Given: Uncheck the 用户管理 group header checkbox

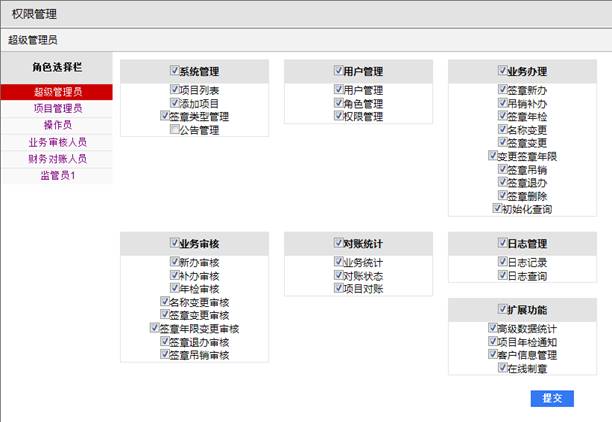Looking at the screenshot, I should [x=337, y=72].
